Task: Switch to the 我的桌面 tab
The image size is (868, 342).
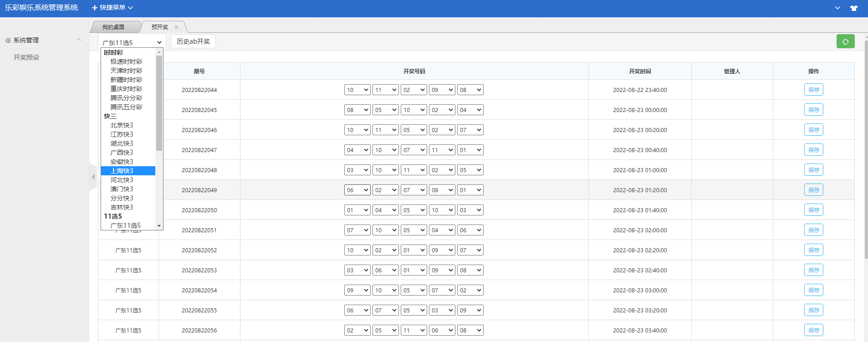Action: (x=113, y=27)
